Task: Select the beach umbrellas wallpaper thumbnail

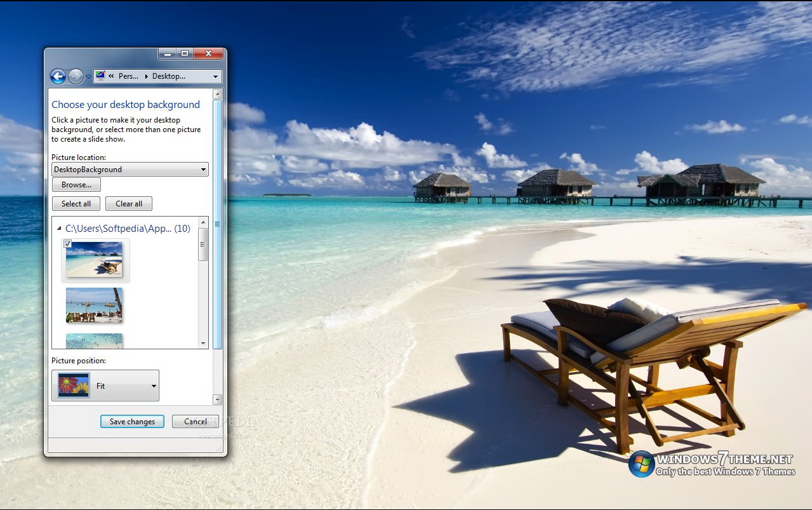Action: [94, 305]
